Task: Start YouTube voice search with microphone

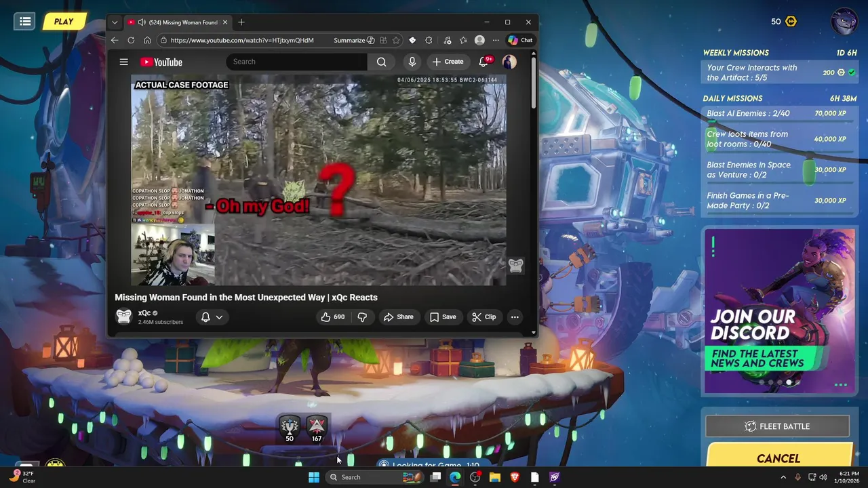Action: click(412, 62)
